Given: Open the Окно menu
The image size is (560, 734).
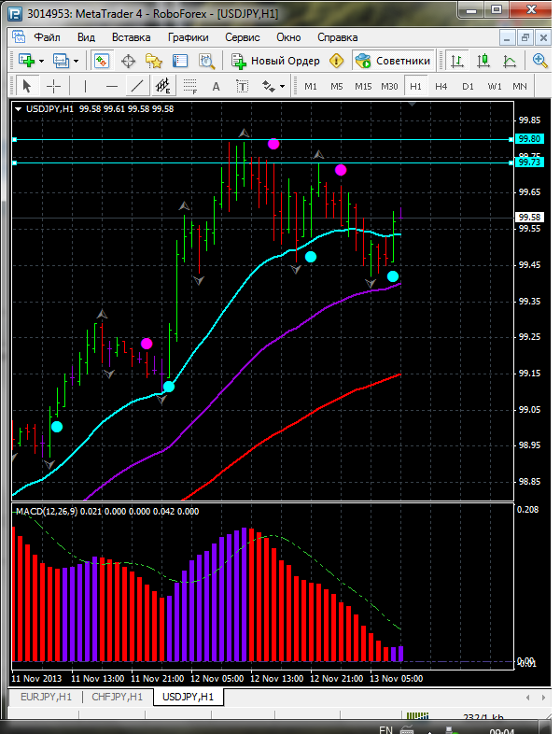Looking at the screenshot, I should 288,37.
